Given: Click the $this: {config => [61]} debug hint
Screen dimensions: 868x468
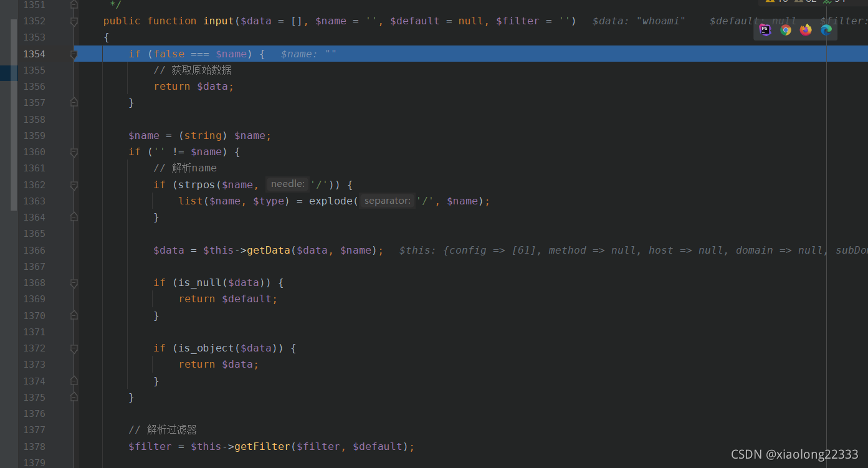Looking at the screenshot, I should point(633,251).
